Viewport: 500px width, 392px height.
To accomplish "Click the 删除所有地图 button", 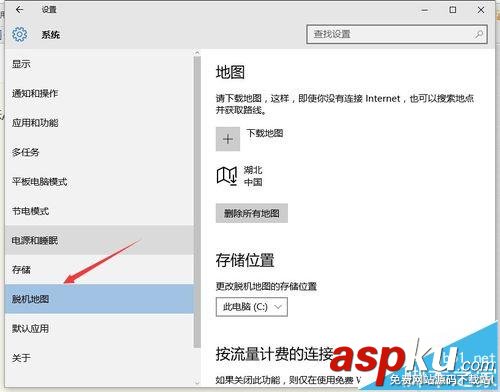I will pos(252,213).
